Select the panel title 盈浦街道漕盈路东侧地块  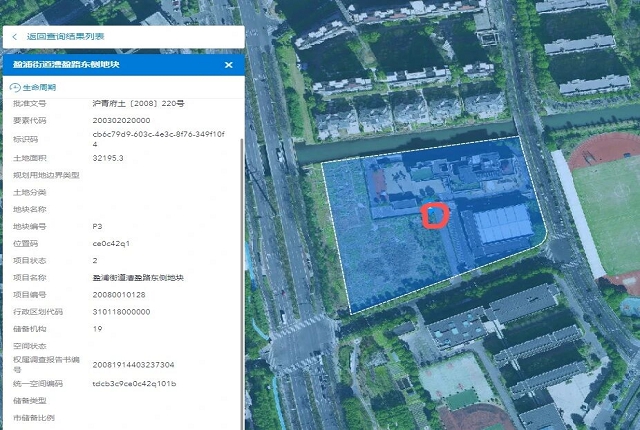click(x=66, y=64)
